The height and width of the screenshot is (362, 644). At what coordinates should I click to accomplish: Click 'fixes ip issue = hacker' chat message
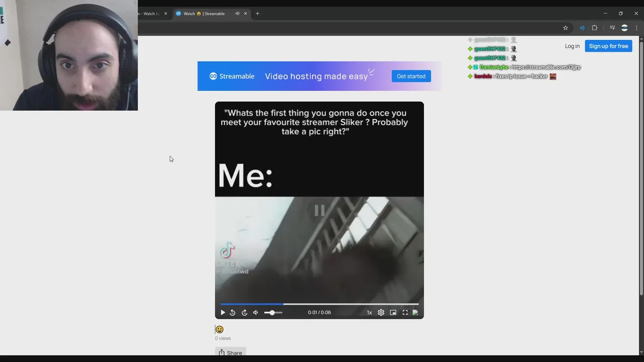[x=521, y=76]
